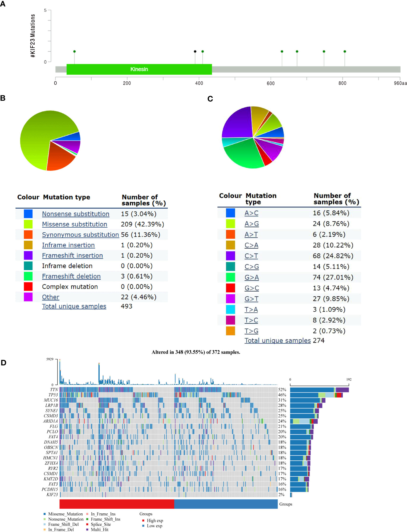Click the 46% value beside TP53
Viewport: 407px width, 532px height.
tap(282, 395)
